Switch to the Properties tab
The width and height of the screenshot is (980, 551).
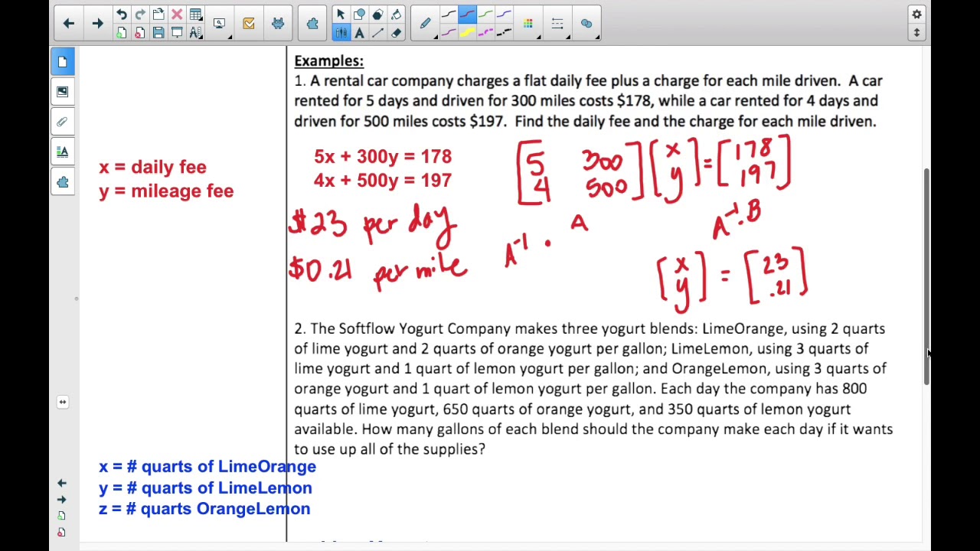63,152
